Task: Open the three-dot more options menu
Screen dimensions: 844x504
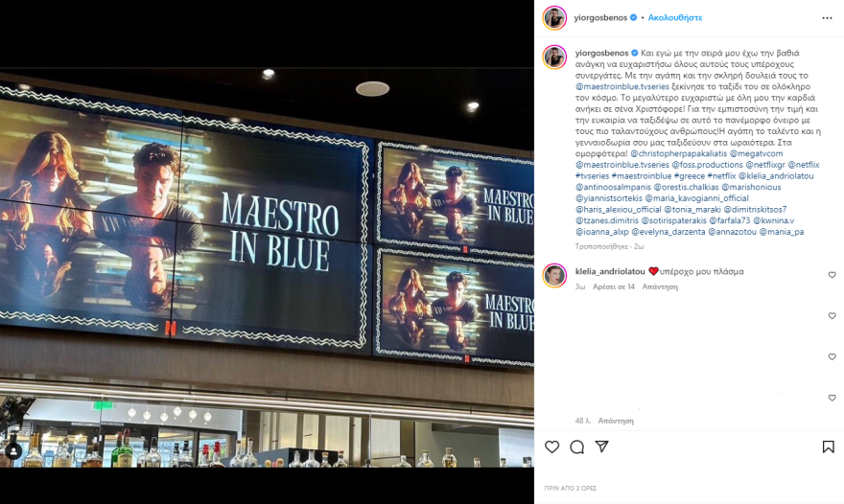Action: [x=827, y=18]
